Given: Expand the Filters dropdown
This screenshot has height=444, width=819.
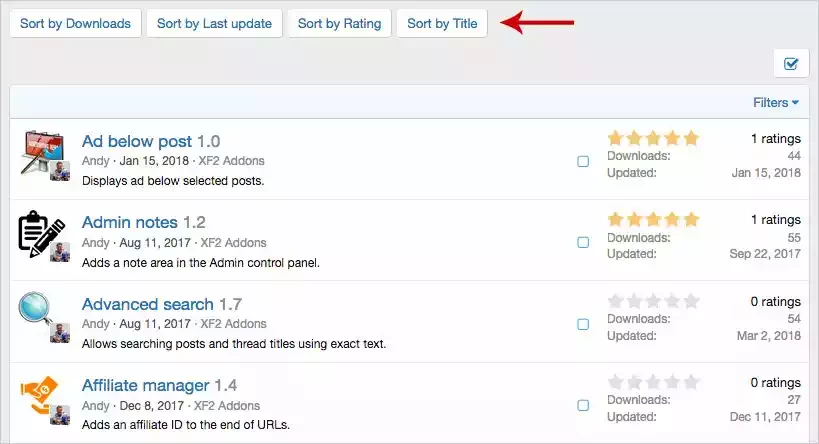Looking at the screenshot, I should [x=776, y=102].
